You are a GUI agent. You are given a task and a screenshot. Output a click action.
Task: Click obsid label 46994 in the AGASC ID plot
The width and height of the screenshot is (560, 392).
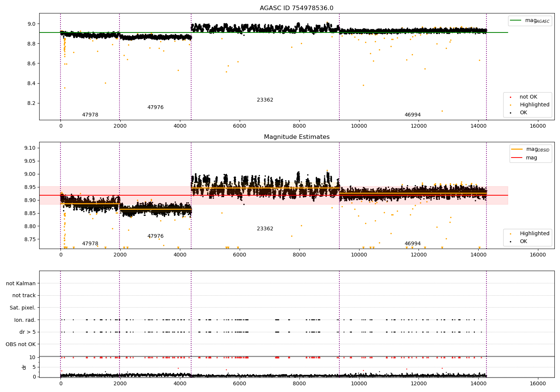pyautogui.click(x=413, y=115)
